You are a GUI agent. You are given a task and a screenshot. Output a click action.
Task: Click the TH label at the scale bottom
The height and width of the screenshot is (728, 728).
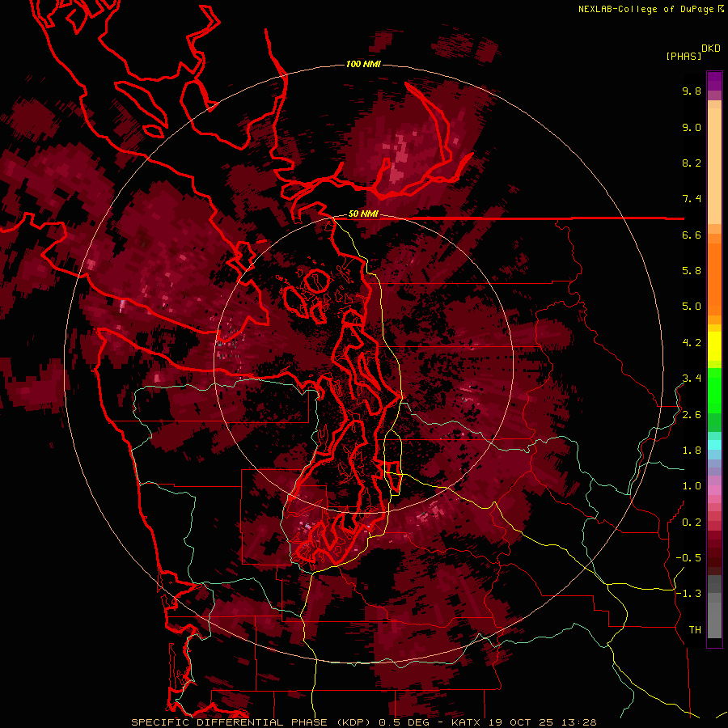coord(695,630)
